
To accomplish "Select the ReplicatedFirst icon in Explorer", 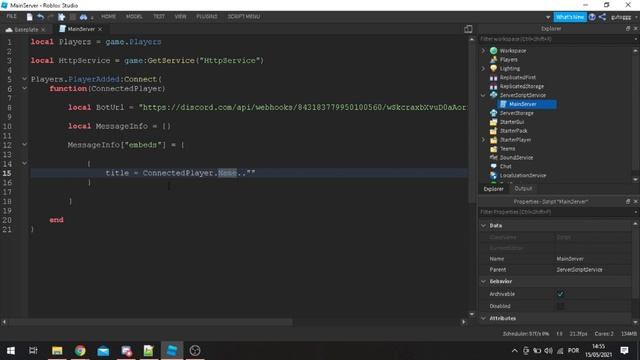I will pos(493,78).
